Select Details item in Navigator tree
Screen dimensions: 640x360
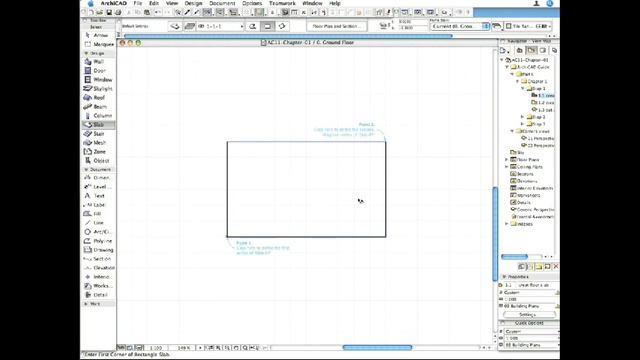[x=521, y=202]
